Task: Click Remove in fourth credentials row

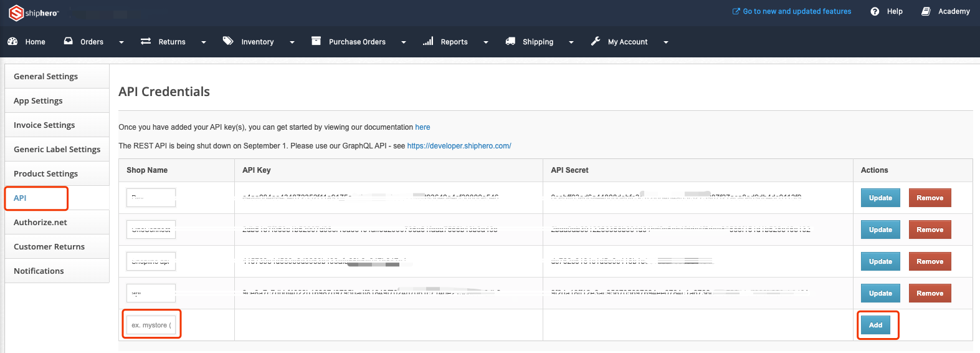Action: coord(930,293)
